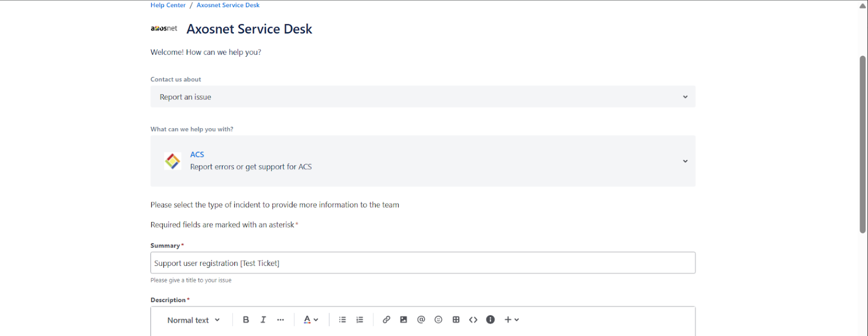This screenshot has height=336, width=868.
Task: Apply italic formatting to description text
Action: [x=263, y=320]
